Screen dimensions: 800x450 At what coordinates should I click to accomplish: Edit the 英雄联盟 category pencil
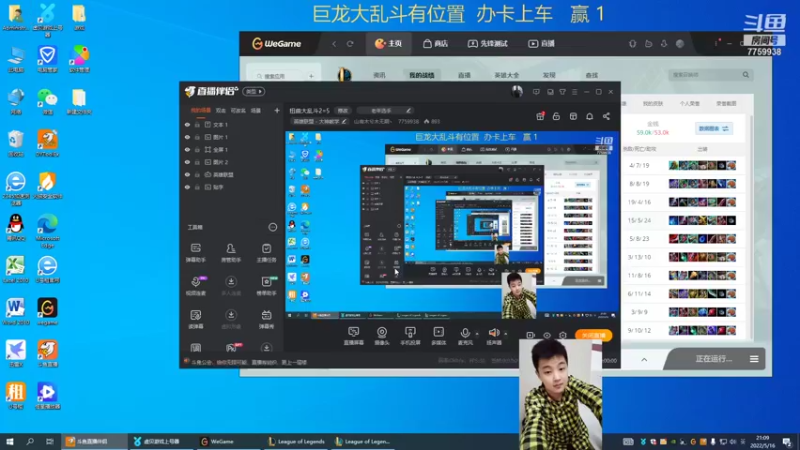344,121
